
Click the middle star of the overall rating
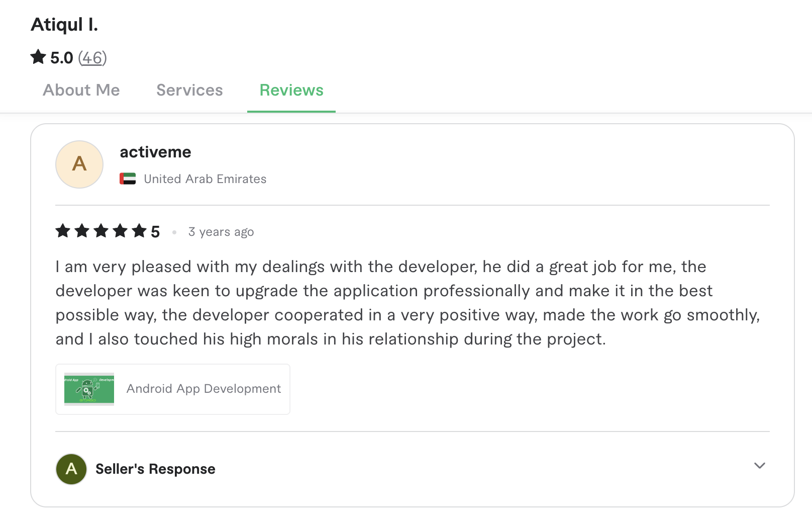(38, 57)
